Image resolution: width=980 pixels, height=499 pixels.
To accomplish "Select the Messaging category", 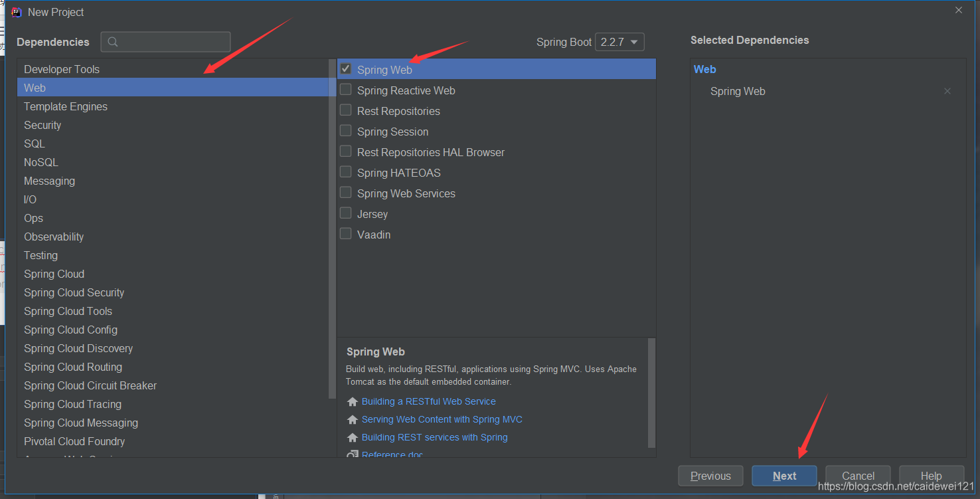I will [173, 181].
